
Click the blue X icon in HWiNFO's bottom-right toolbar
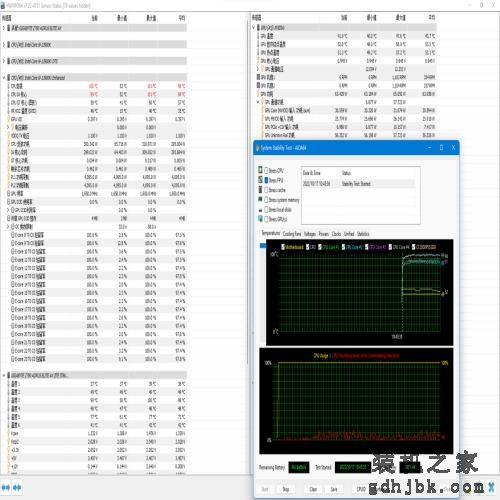pos(491,487)
